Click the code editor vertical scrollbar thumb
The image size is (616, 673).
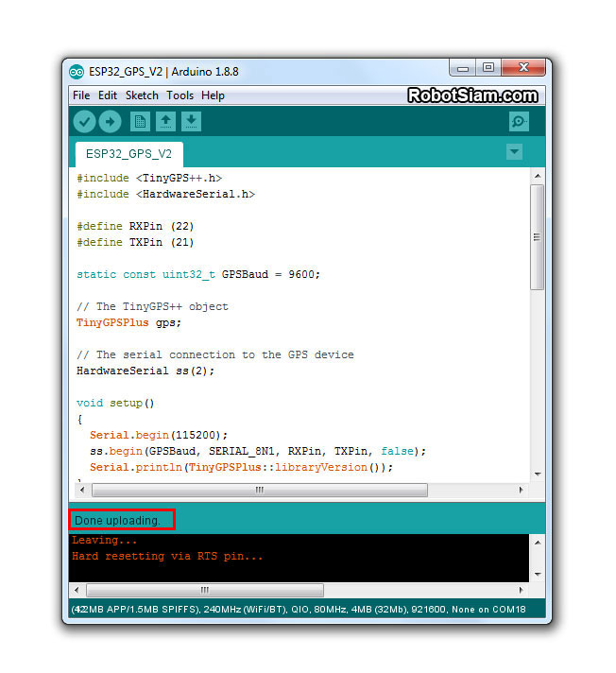[537, 237]
